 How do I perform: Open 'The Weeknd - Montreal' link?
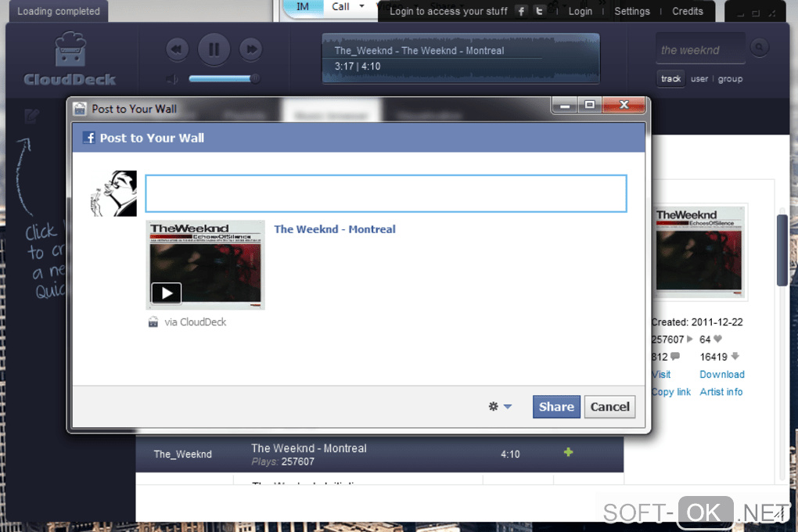(334, 229)
